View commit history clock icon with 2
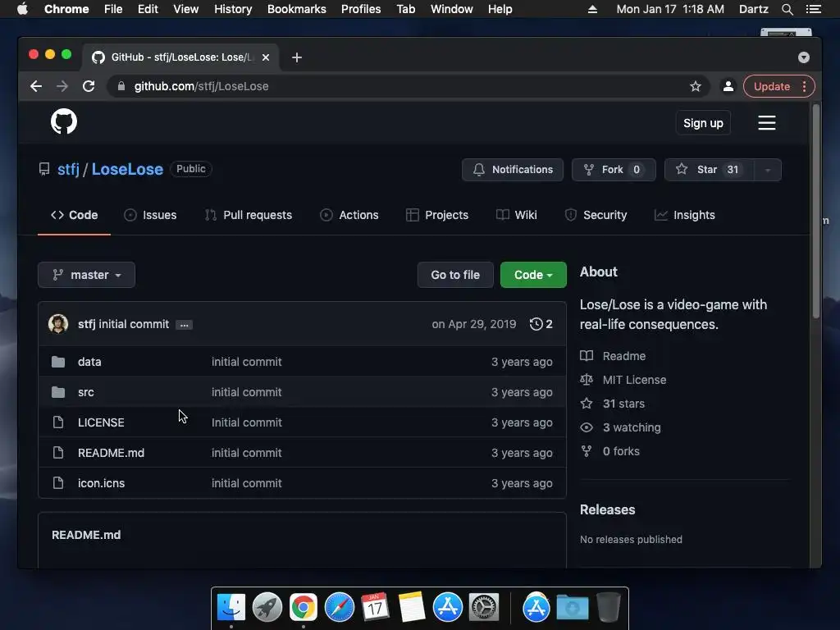Image resolution: width=840 pixels, height=630 pixels. coord(541,324)
